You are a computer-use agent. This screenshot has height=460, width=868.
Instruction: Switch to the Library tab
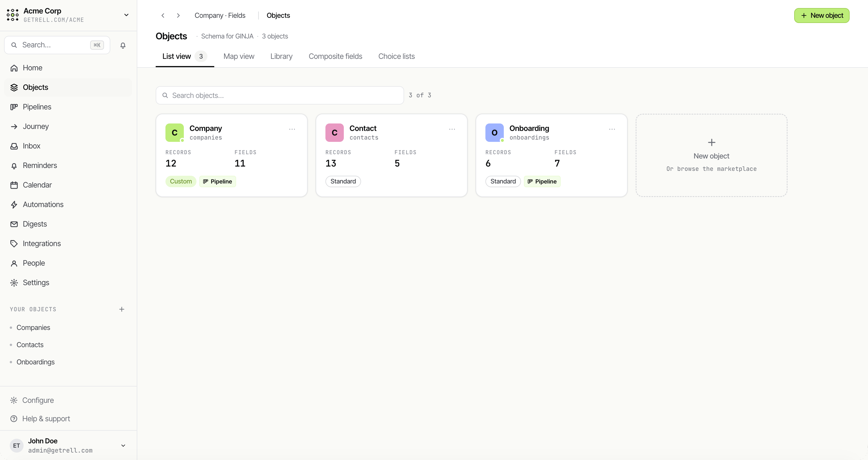click(281, 56)
